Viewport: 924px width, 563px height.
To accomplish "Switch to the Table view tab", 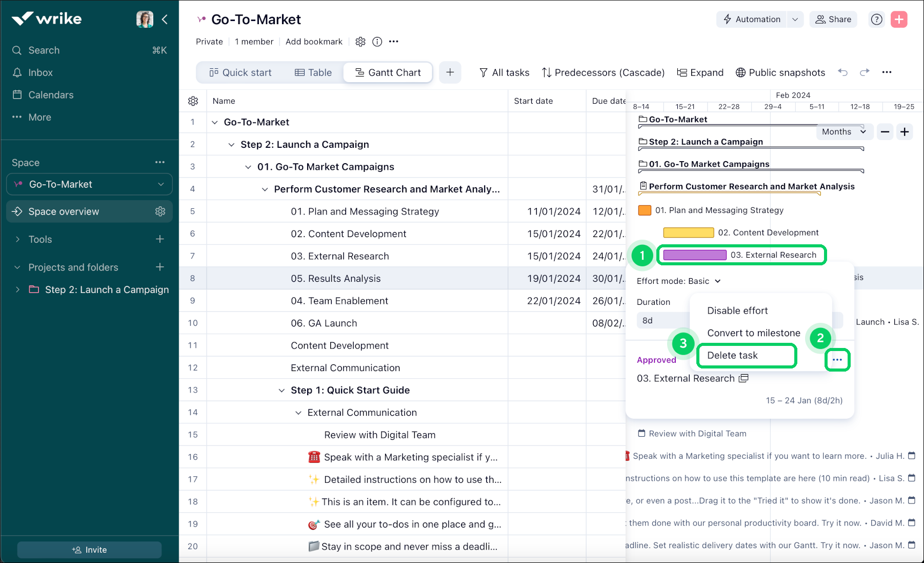I will (313, 72).
